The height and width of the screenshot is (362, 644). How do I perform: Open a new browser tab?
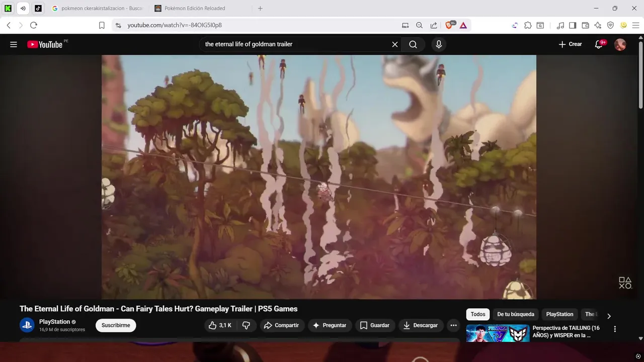tap(260, 8)
